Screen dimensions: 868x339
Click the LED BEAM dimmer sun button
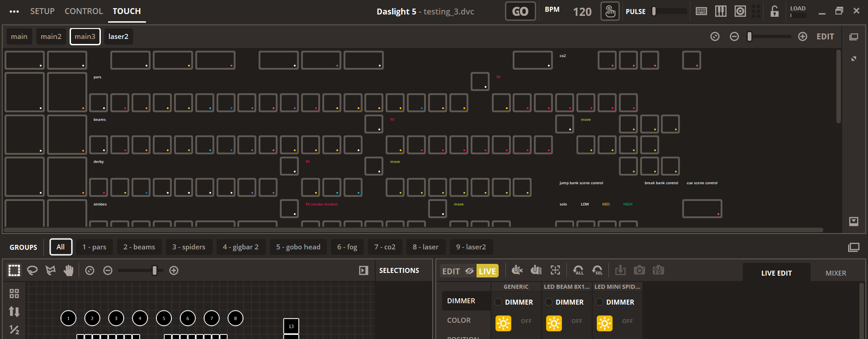tap(554, 323)
